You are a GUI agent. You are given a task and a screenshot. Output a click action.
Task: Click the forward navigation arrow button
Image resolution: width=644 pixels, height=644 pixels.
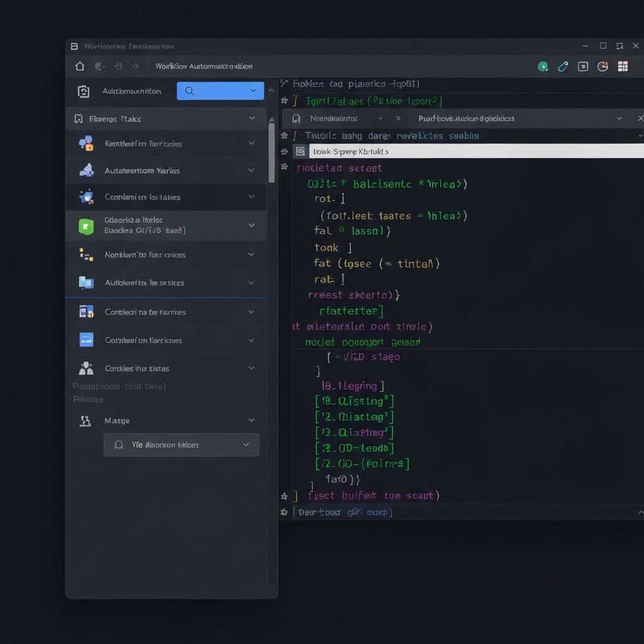tap(135, 65)
